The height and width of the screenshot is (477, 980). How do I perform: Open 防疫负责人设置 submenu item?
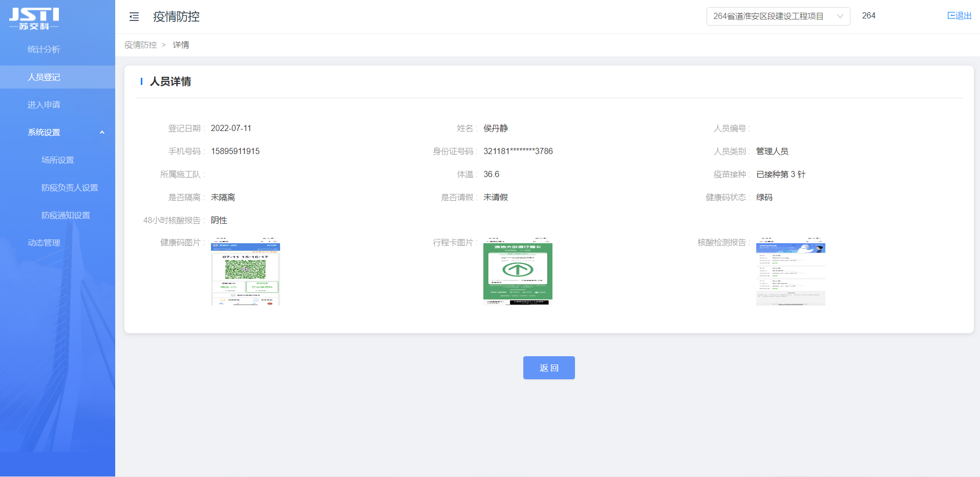[x=70, y=188]
